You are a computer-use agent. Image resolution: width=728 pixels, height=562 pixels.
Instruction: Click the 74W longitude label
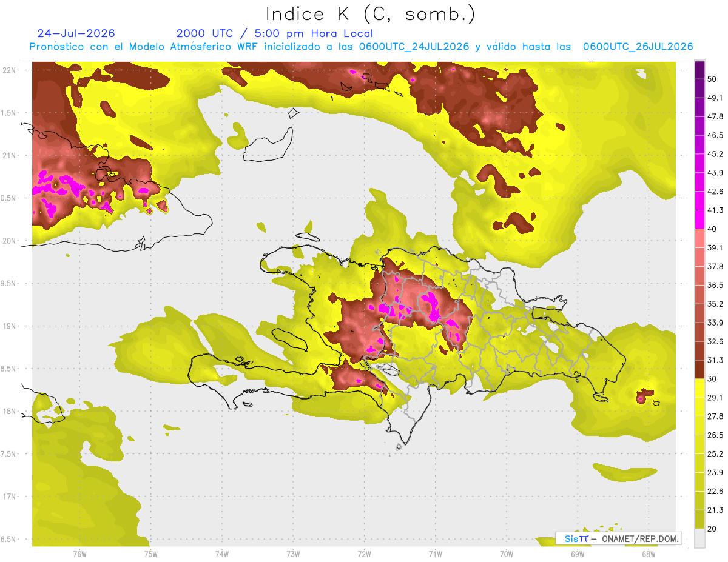[221, 554]
